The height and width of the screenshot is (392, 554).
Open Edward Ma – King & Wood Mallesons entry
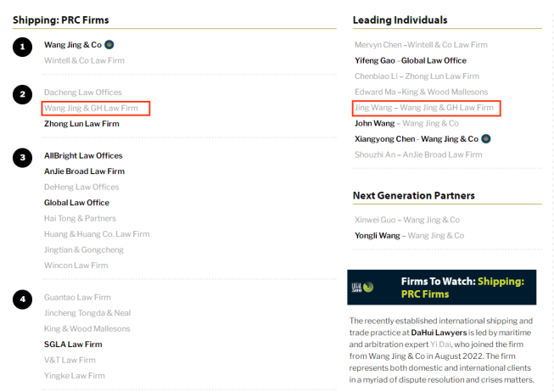pyautogui.click(x=421, y=92)
